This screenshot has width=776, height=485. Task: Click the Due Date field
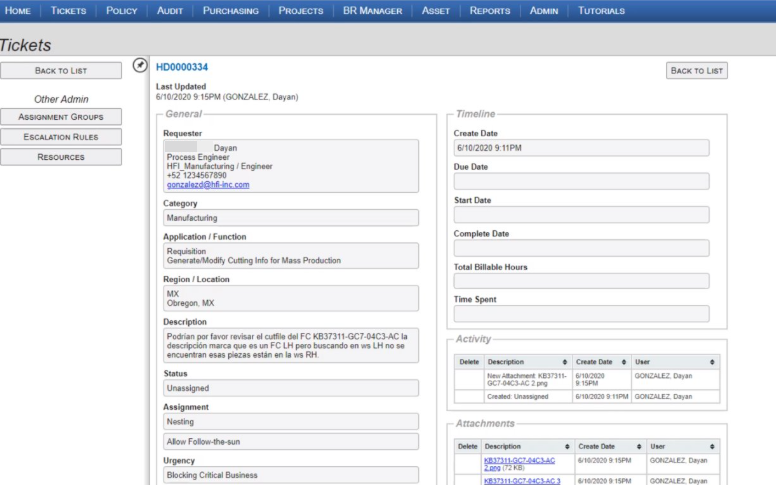(581, 181)
